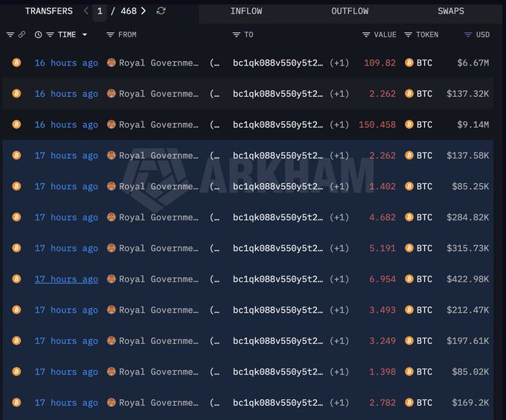Open Royal Government sender in 150.458 row
The height and width of the screenshot is (420, 506).
click(x=158, y=124)
